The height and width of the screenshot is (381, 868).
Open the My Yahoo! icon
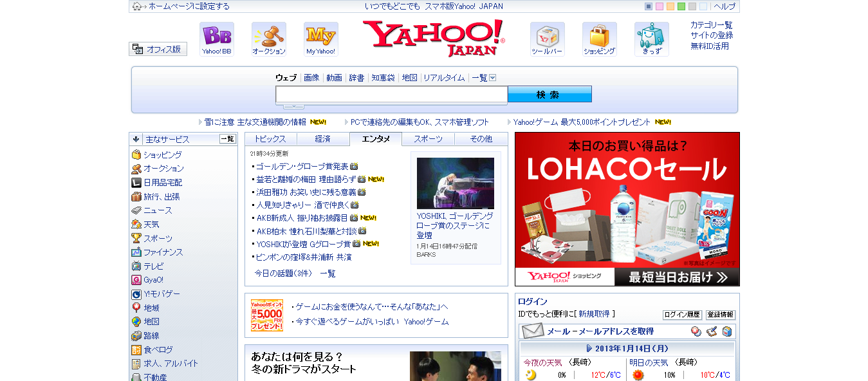(x=320, y=39)
